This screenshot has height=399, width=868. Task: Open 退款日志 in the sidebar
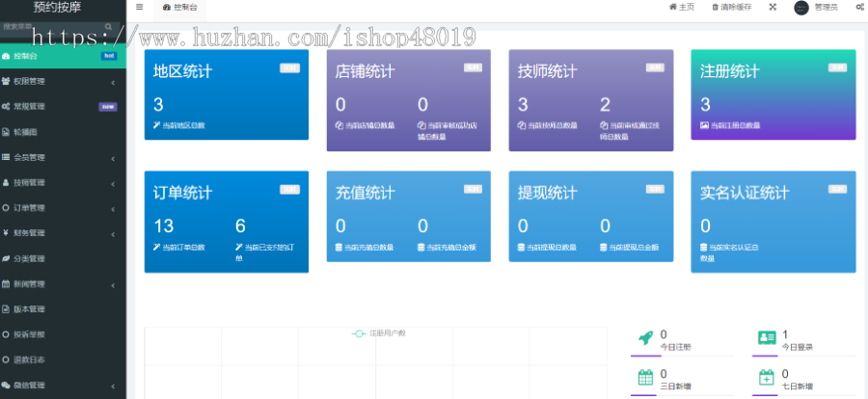[x=63, y=359]
